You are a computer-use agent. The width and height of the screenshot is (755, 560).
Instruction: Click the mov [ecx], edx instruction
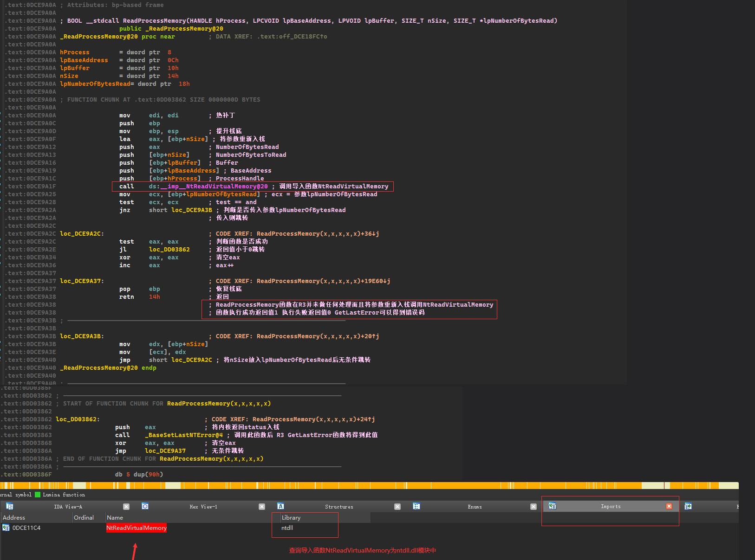point(152,352)
